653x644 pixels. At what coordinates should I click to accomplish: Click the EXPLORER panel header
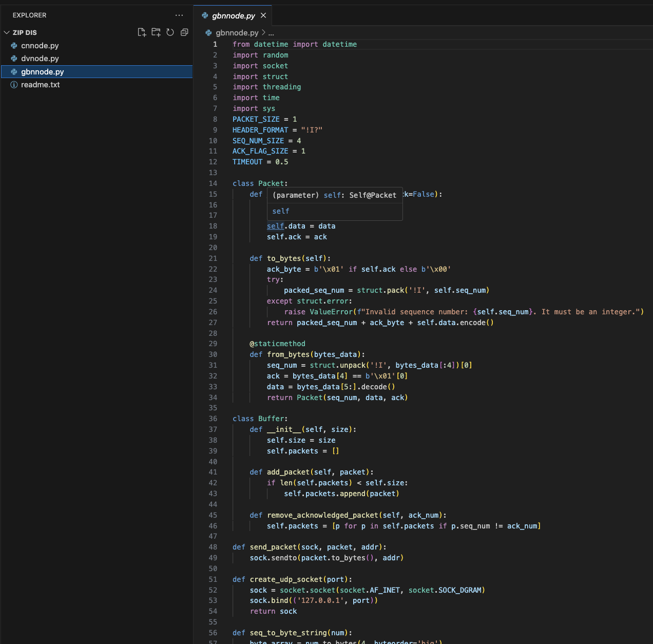(29, 15)
